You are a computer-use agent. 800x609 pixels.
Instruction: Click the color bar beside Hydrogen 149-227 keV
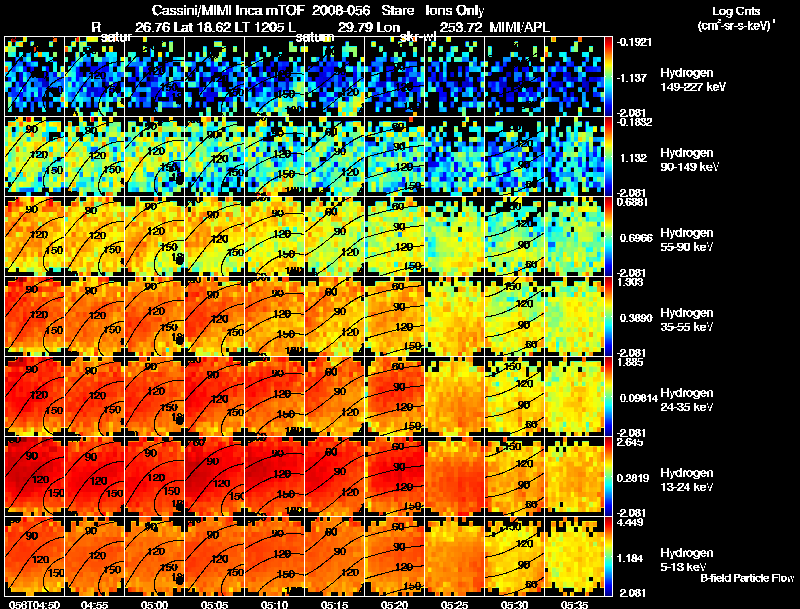pyautogui.click(x=608, y=77)
